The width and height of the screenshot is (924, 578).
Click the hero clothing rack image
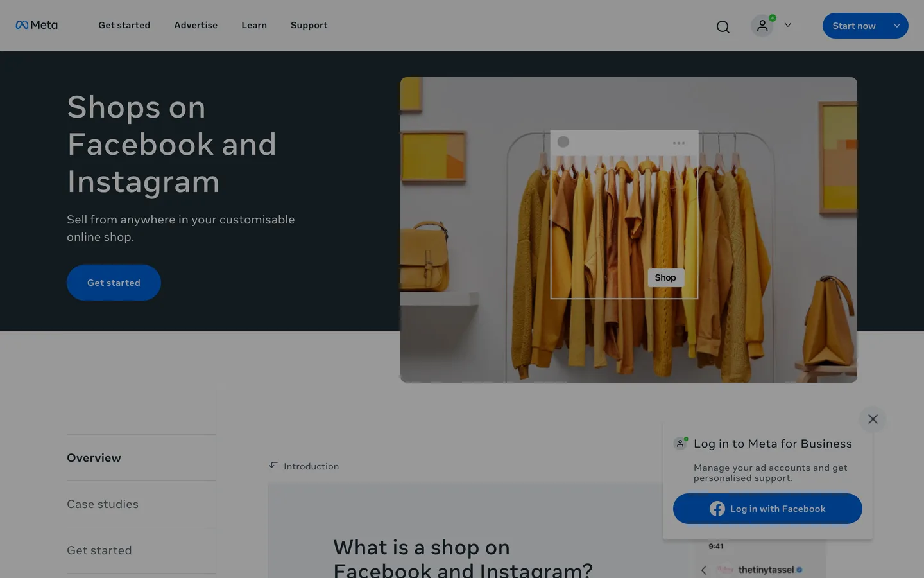coord(629,230)
